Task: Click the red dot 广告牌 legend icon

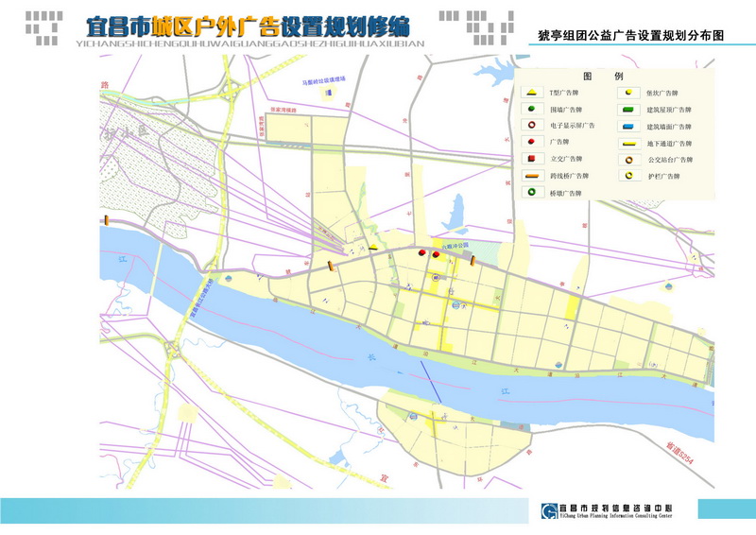Action: click(532, 143)
